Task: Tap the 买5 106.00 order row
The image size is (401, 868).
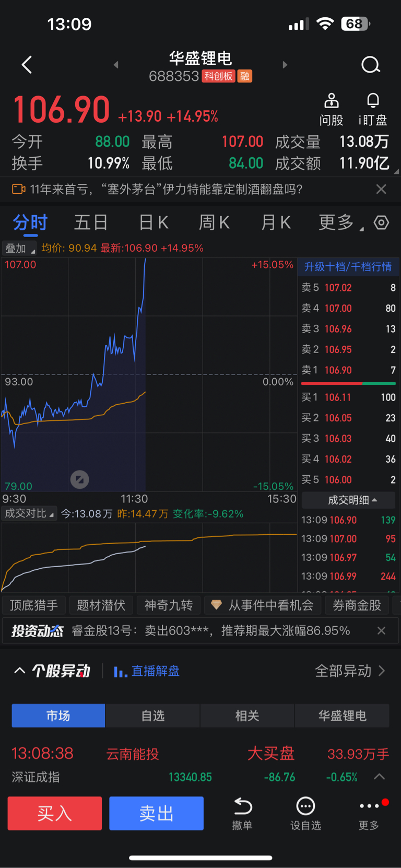Action: click(x=348, y=480)
